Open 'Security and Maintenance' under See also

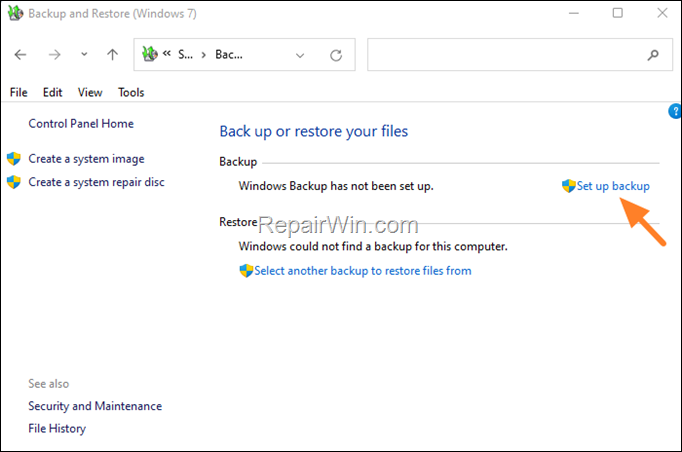pyautogui.click(x=95, y=406)
